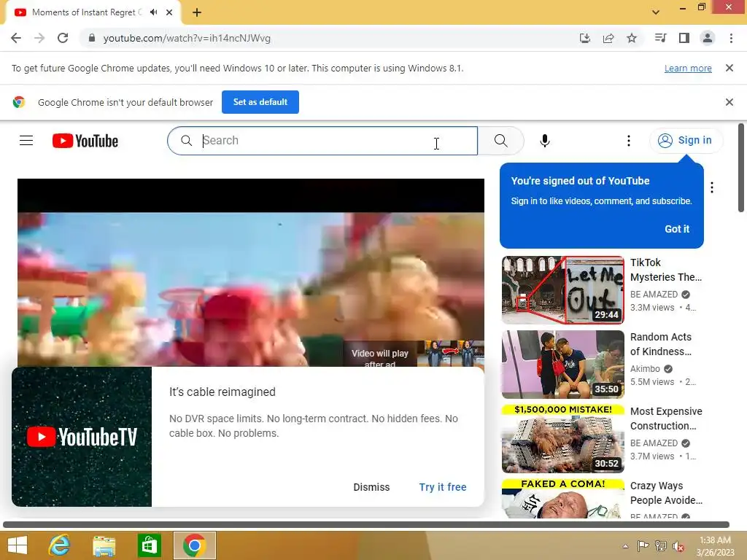Open the Learn more link

(x=688, y=68)
